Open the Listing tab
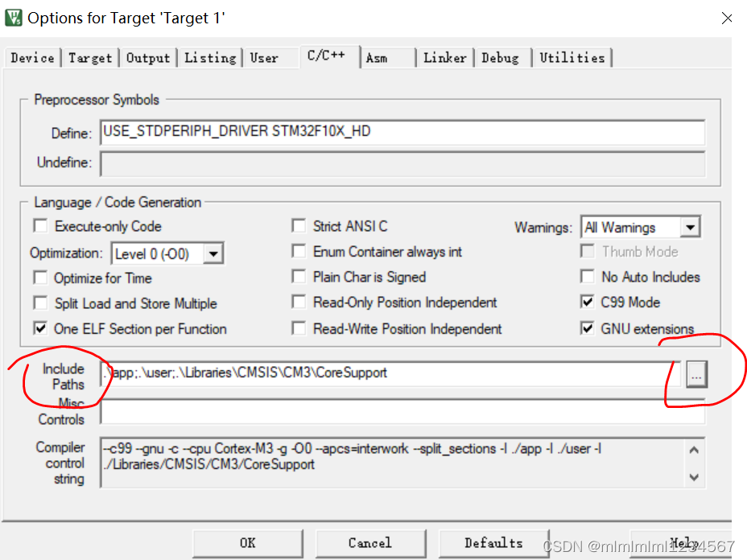747x560 pixels. (x=210, y=58)
